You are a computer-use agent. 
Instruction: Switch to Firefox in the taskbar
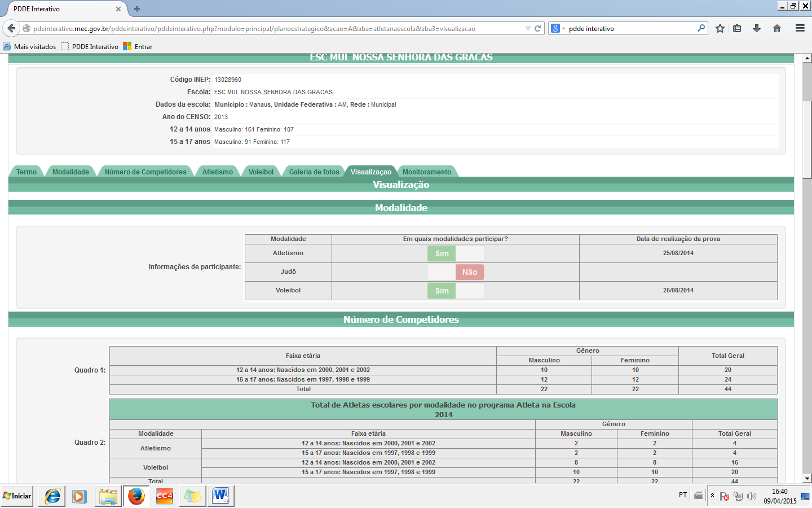coord(136,496)
